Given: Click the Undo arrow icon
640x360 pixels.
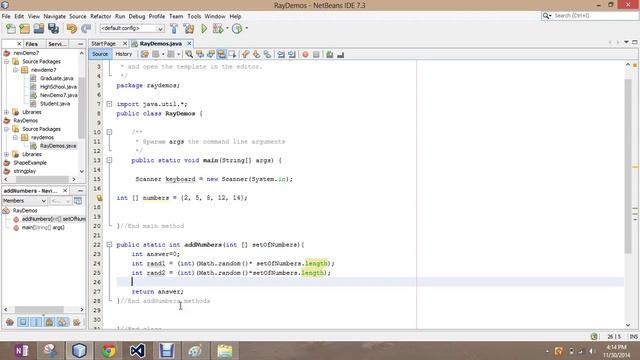Looking at the screenshot, I should (x=71, y=29).
